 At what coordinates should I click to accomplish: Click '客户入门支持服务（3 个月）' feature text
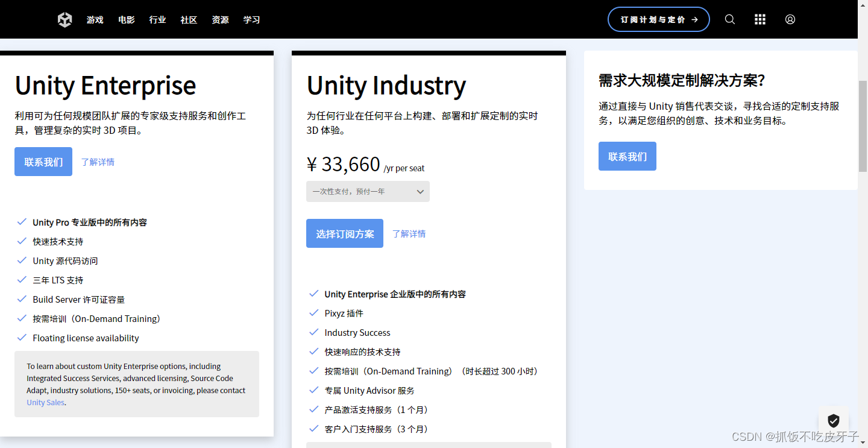click(379, 429)
